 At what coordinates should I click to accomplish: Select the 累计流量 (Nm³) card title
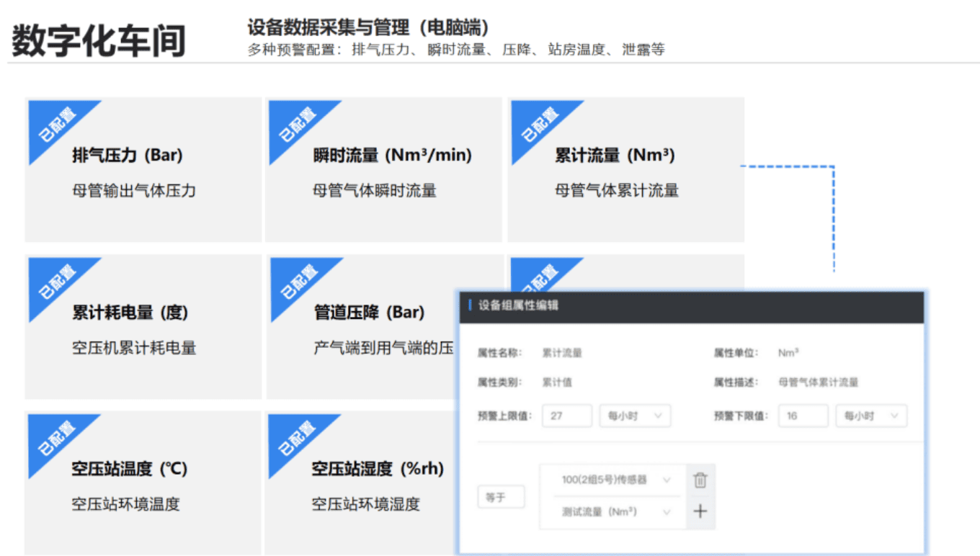tap(615, 156)
